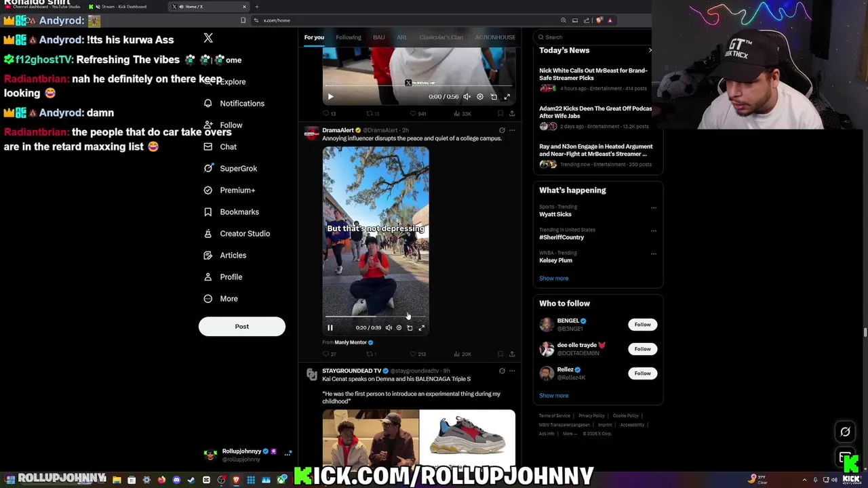The width and height of the screenshot is (868, 488).
Task: Reply to the DramaAlert post
Action: tap(329, 354)
